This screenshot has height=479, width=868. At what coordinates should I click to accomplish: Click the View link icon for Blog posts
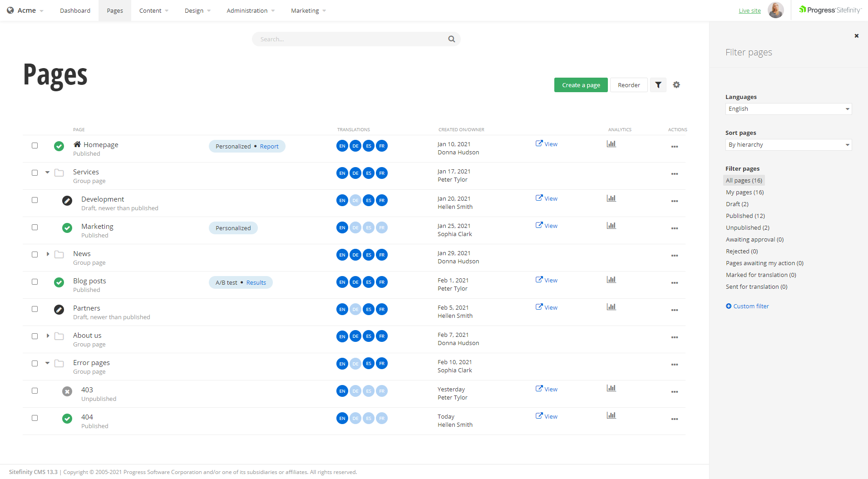pyautogui.click(x=539, y=280)
